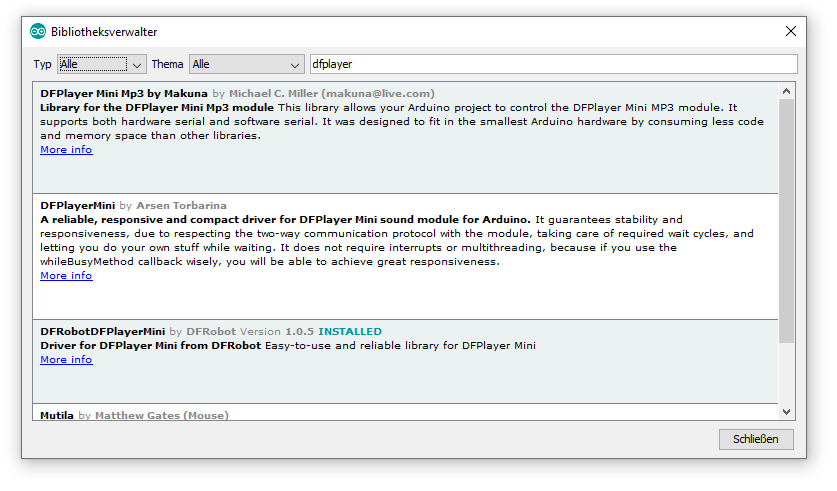Click the scrollbar up arrow

click(x=786, y=91)
